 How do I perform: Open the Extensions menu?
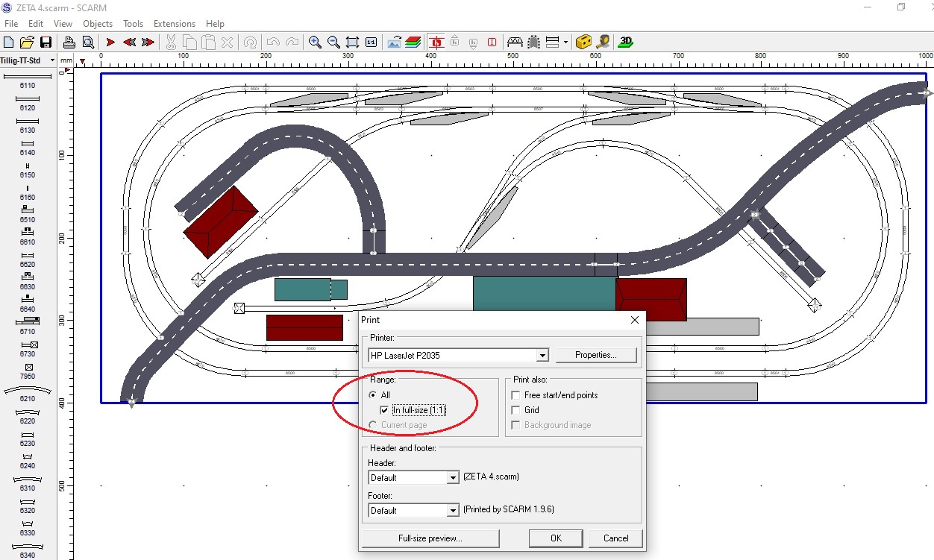coord(174,24)
